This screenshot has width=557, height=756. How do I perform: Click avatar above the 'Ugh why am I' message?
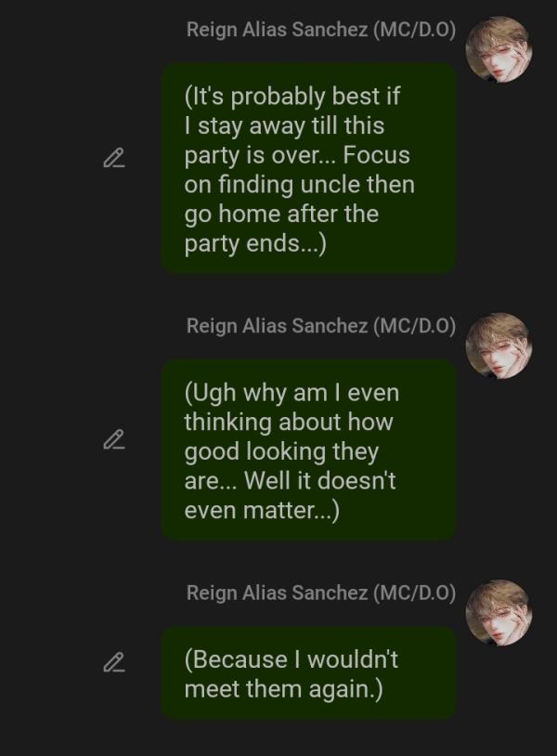point(499,345)
